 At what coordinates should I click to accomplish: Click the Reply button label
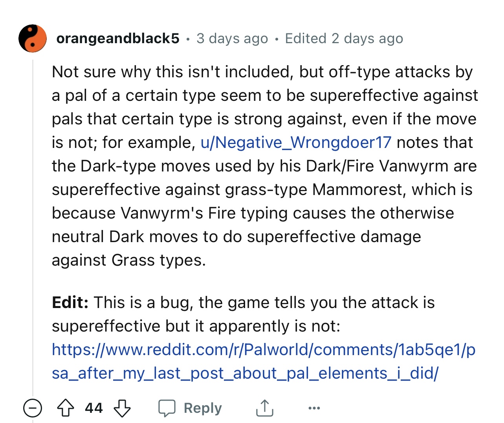[203, 408]
